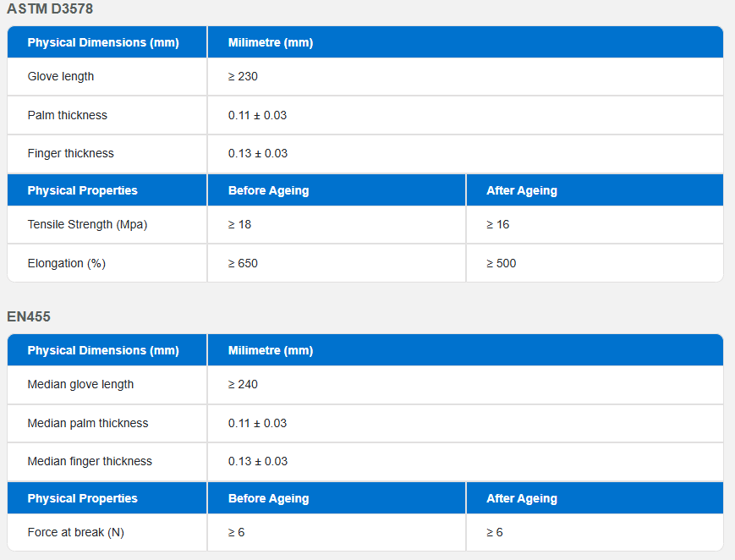The width and height of the screenshot is (735, 560).
Task: Select the ≥ 650 elongation value
Action: pos(243,264)
